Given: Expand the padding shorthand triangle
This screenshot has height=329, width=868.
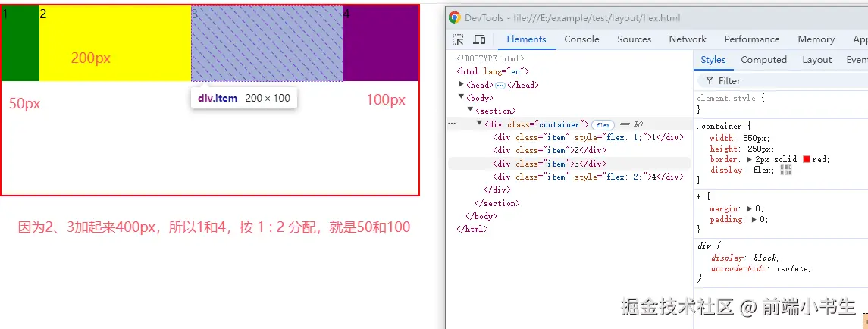Looking at the screenshot, I should point(754,219).
